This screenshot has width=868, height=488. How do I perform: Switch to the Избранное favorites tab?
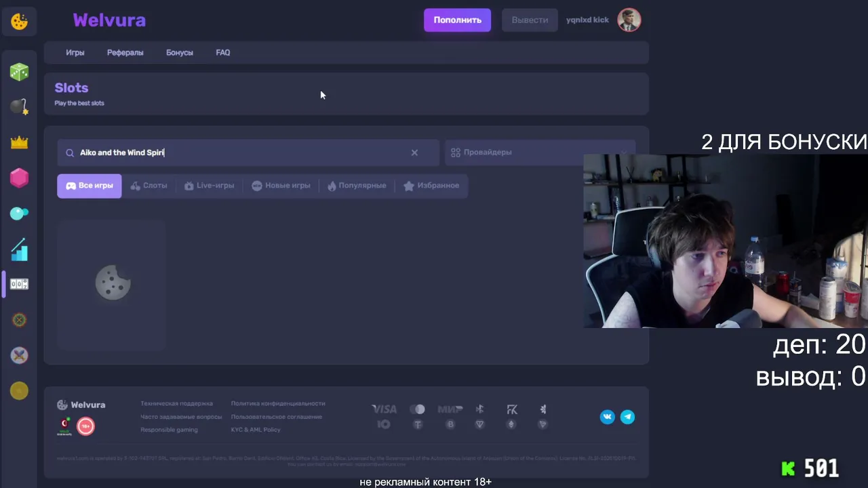coord(431,186)
